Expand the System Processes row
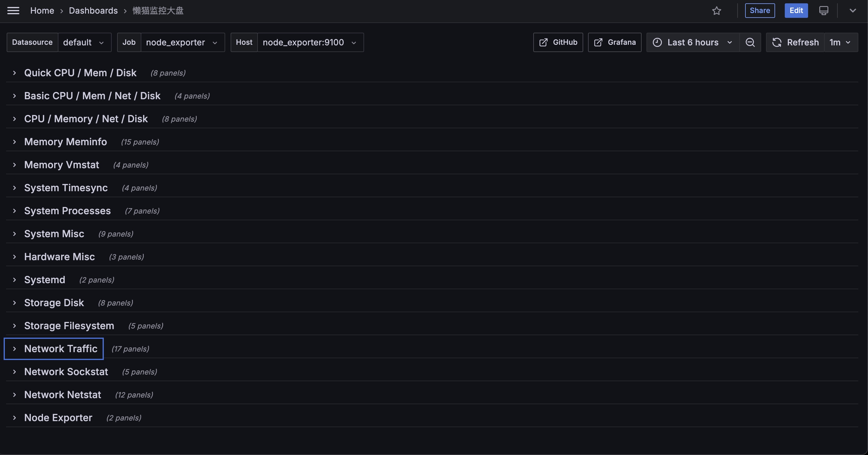 pyautogui.click(x=67, y=211)
